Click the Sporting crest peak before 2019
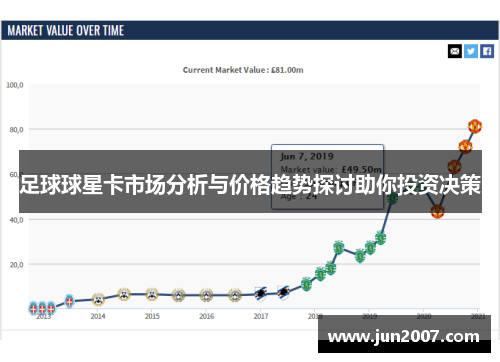500x362 pixels. coord(338,247)
